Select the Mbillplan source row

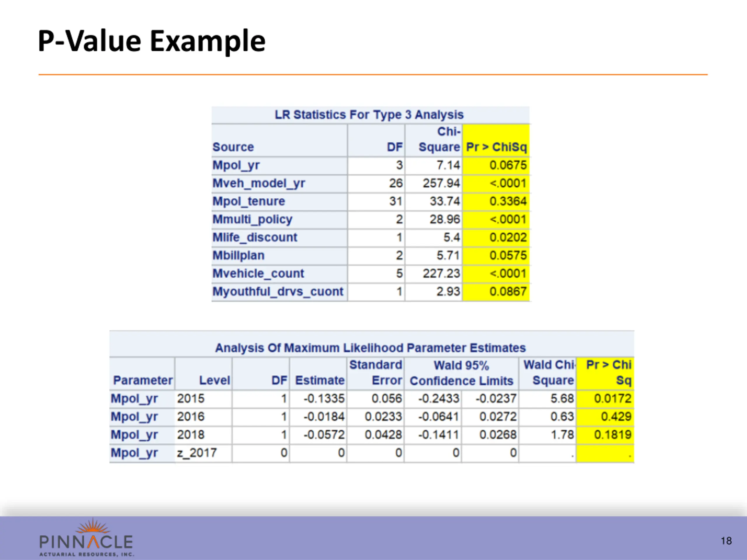(371, 256)
